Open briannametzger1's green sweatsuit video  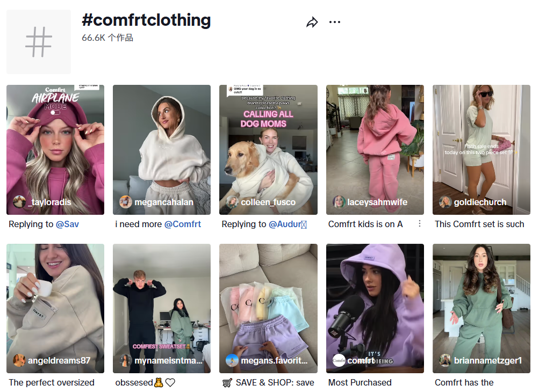(481, 301)
